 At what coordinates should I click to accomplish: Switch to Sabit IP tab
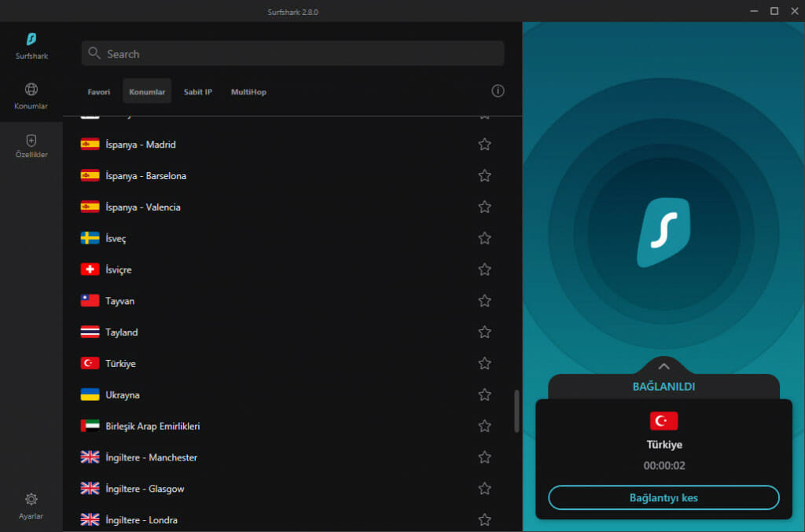click(x=197, y=92)
